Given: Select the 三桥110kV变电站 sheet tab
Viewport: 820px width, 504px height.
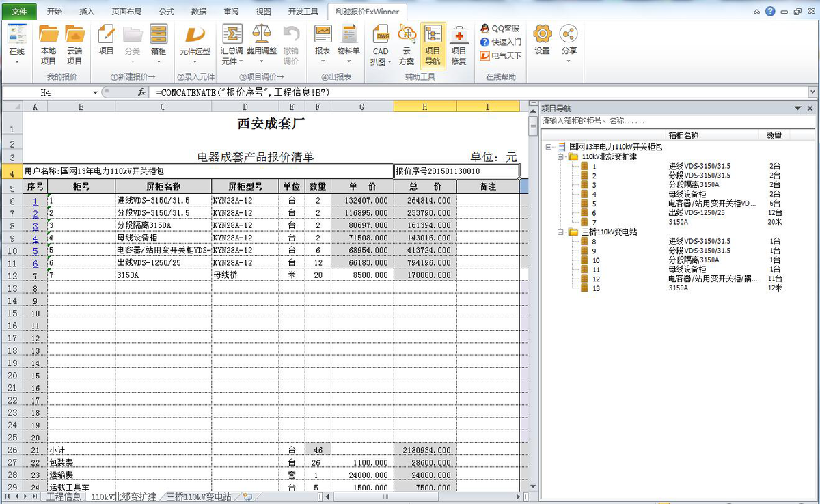Looking at the screenshot, I should [x=199, y=497].
